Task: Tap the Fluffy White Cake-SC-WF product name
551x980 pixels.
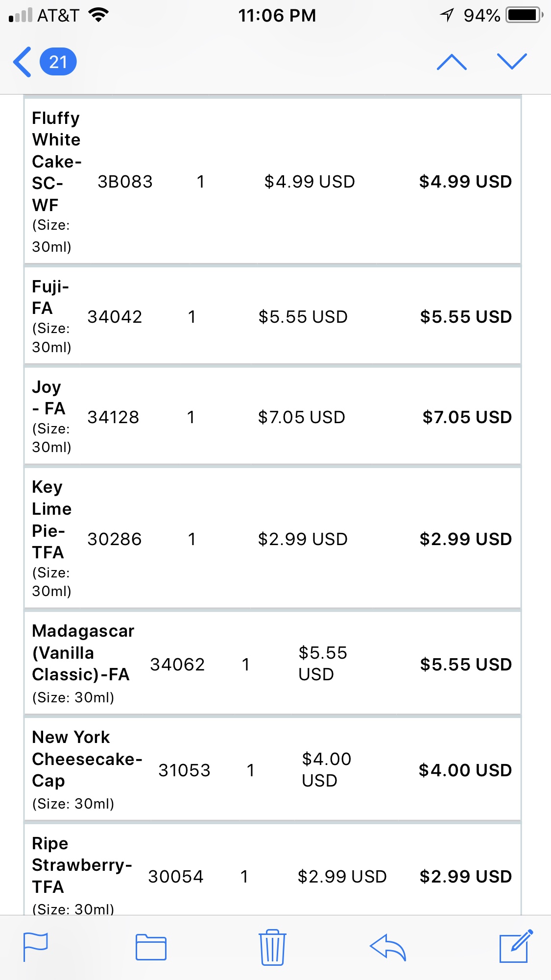Action: pyautogui.click(x=56, y=162)
